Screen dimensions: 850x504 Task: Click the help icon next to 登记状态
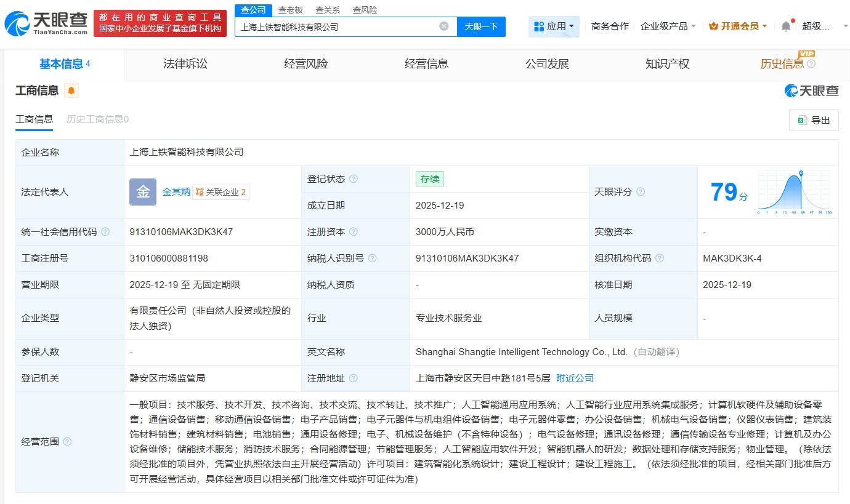pyautogui.click(x=352, y=178)
